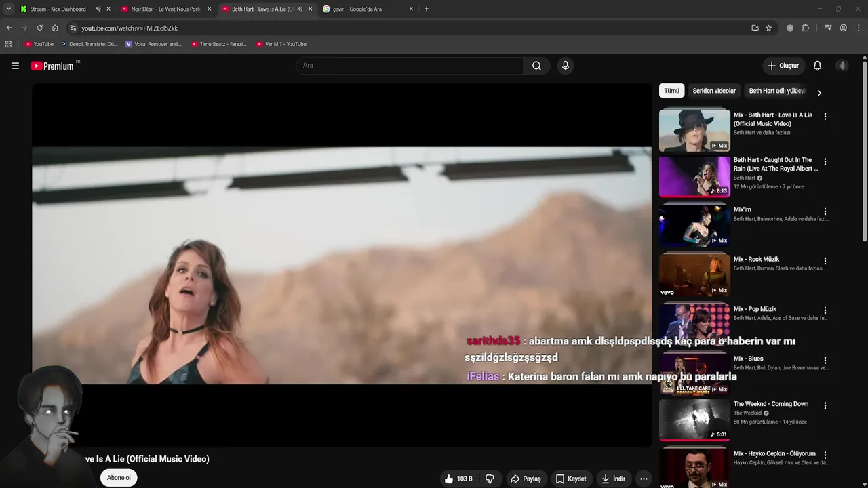View site information icon in address bar
This screenshot has height=488, width=868.
pos(73,28)
